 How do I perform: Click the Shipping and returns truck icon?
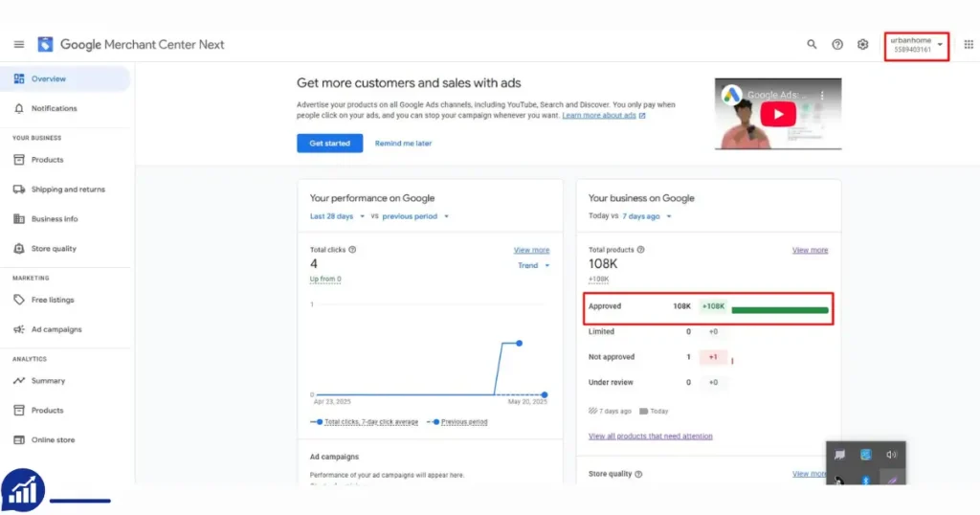tap(19, 190)
